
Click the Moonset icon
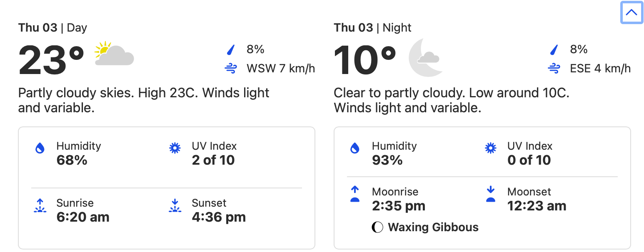(x=491, y=194)
